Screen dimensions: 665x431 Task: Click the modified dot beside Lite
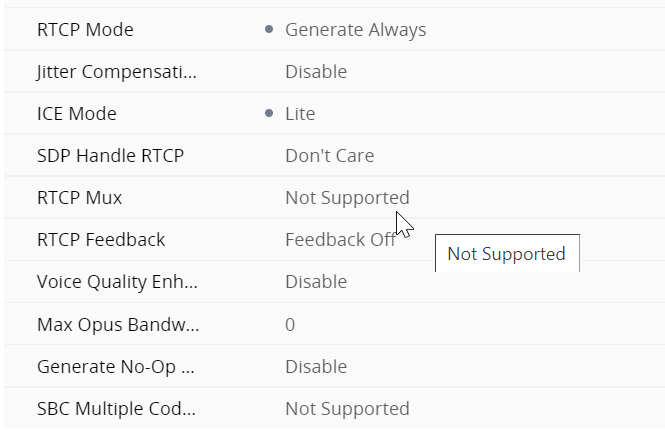click(269, 114)
